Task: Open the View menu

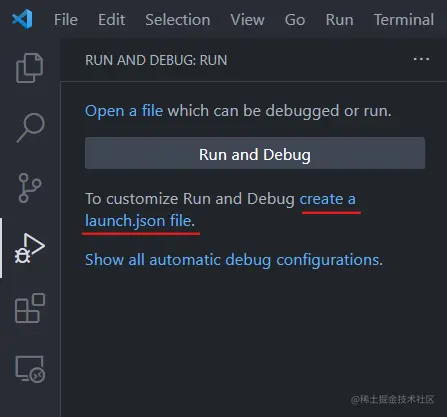Action: click(247, 20)
